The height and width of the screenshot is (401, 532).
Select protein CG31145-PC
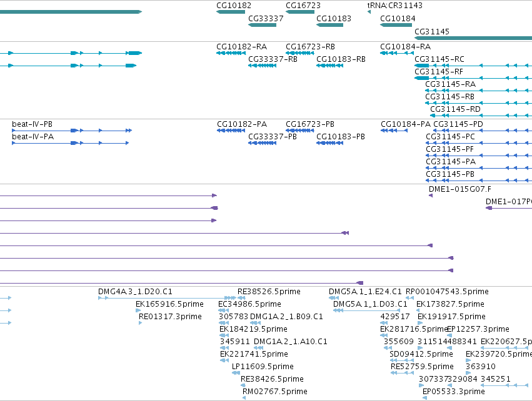click(451, 137)
